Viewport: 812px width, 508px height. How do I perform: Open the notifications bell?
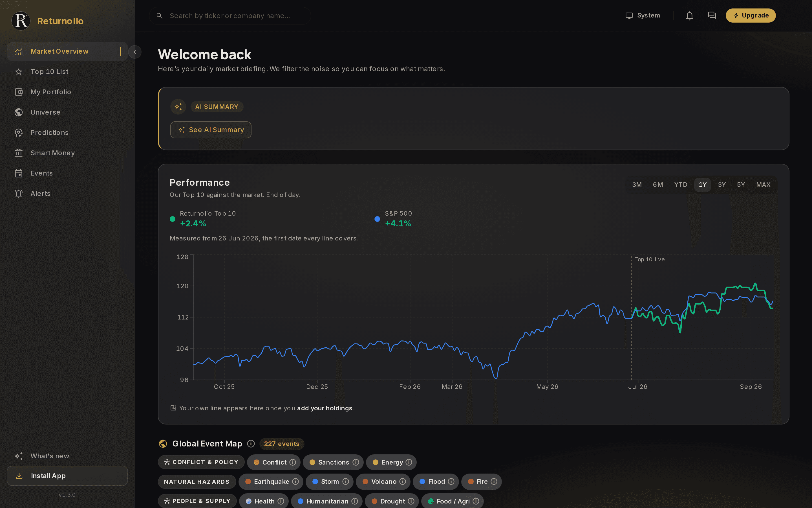pos(689,16)
